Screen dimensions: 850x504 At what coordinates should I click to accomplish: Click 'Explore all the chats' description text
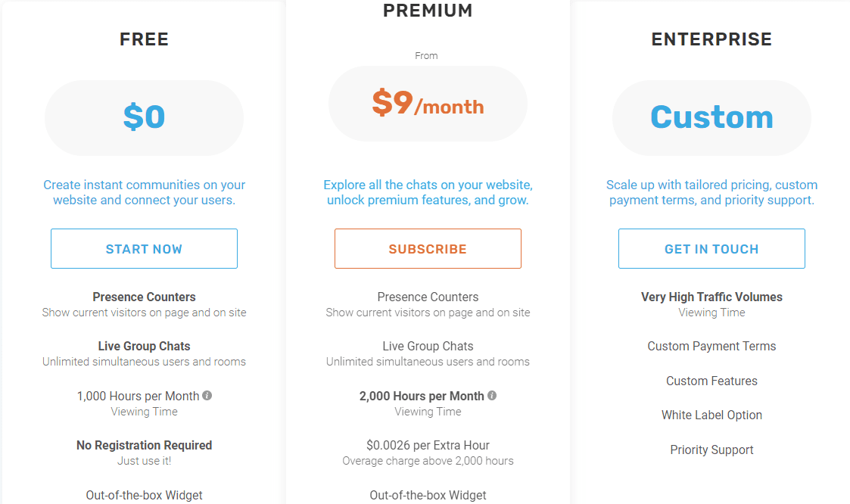pyautogui.click(x=428, y=192)
